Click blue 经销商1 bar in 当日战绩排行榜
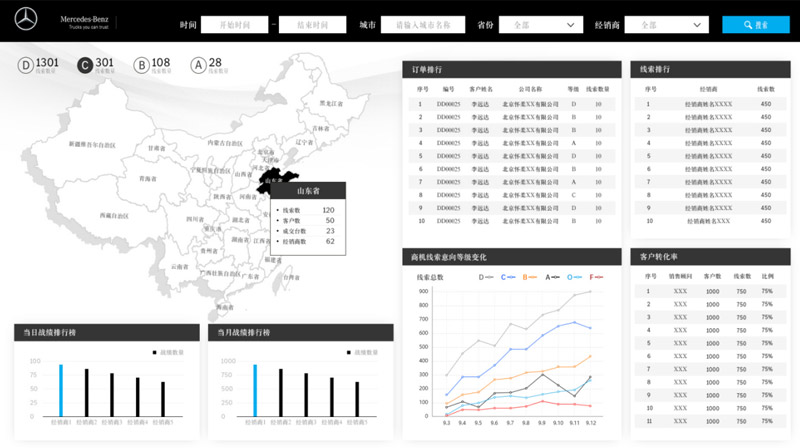 [61, 390]
